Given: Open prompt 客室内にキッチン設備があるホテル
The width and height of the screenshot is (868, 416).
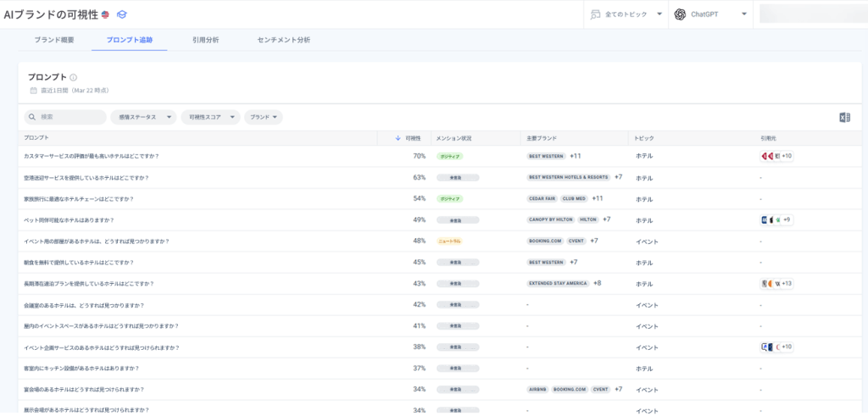Looking at the screenshot, I should [x=81, y=369].
